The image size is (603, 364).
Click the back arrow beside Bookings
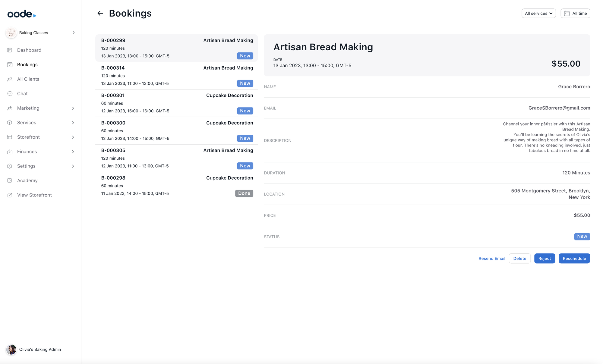(x=100, y=13)
